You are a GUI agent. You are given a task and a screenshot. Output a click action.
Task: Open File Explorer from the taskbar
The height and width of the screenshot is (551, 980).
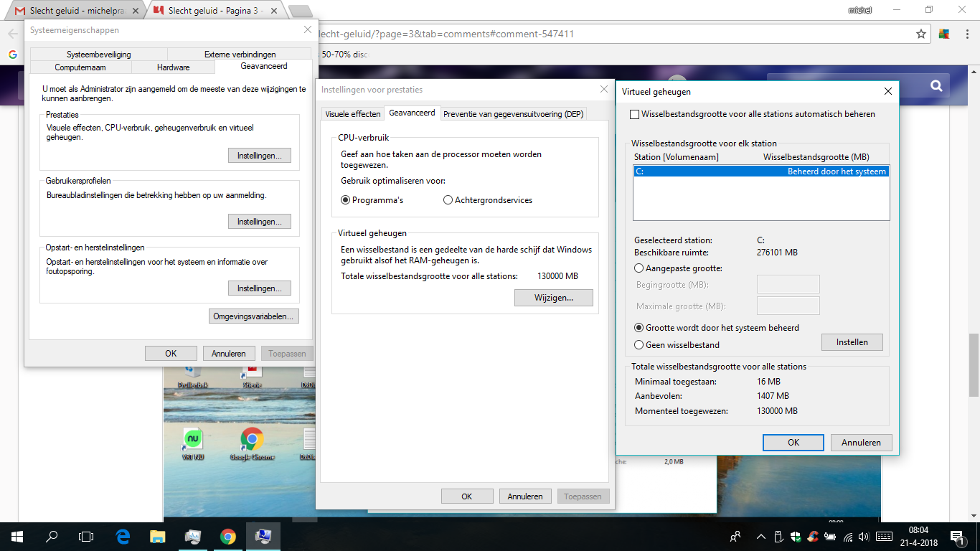158,536
